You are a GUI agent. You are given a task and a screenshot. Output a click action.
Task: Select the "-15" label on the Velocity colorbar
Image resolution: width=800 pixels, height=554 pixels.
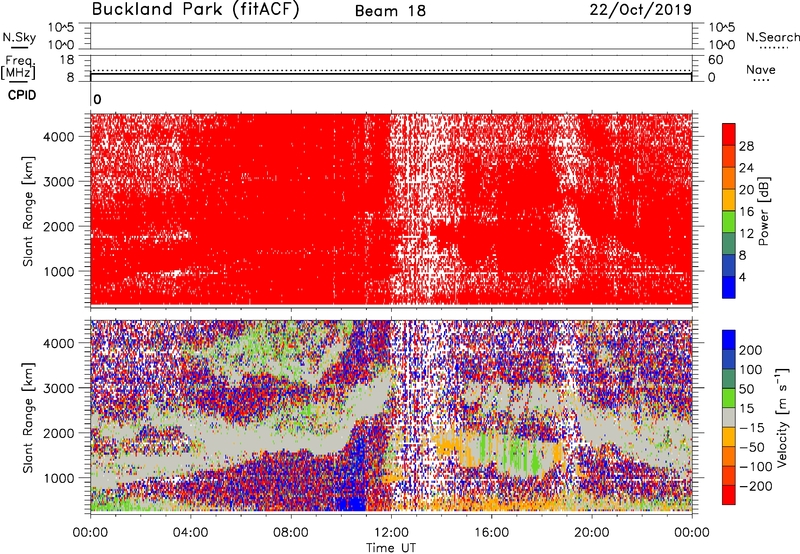click(x=752, y=428)
